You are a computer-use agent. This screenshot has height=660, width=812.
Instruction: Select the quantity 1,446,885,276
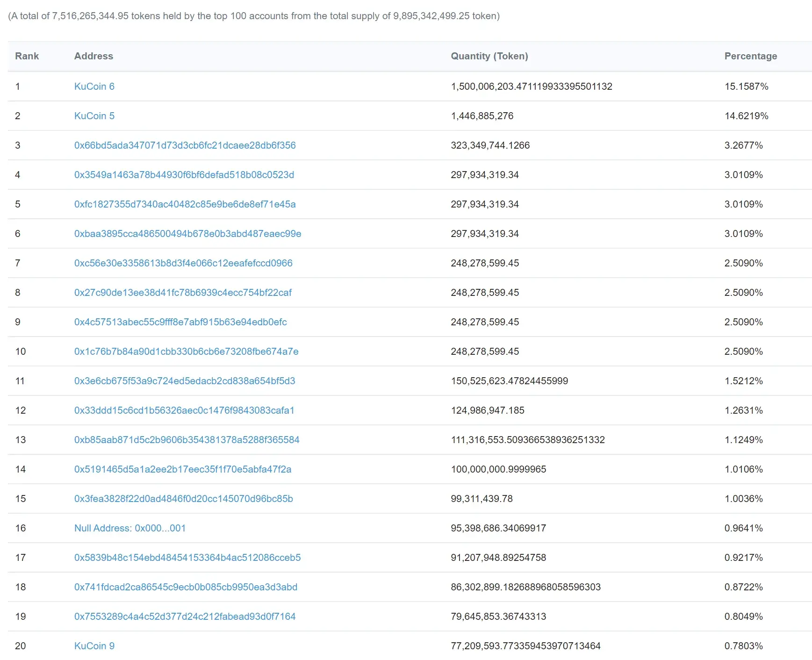(482, 116)
